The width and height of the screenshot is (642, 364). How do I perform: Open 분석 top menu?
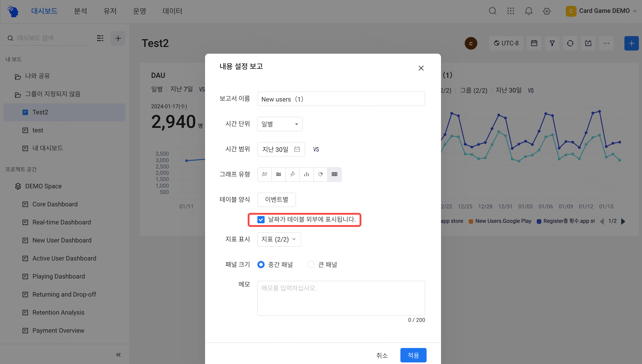pyautogui.click(x=81, y=11)
